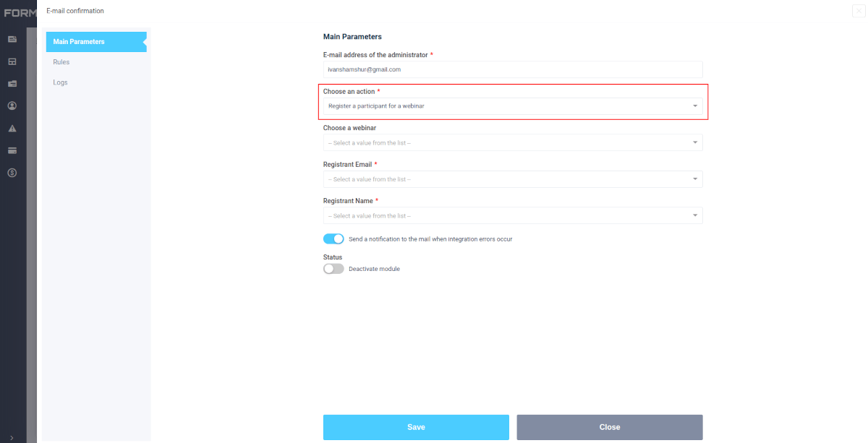Click the Save button

[416, 427]
